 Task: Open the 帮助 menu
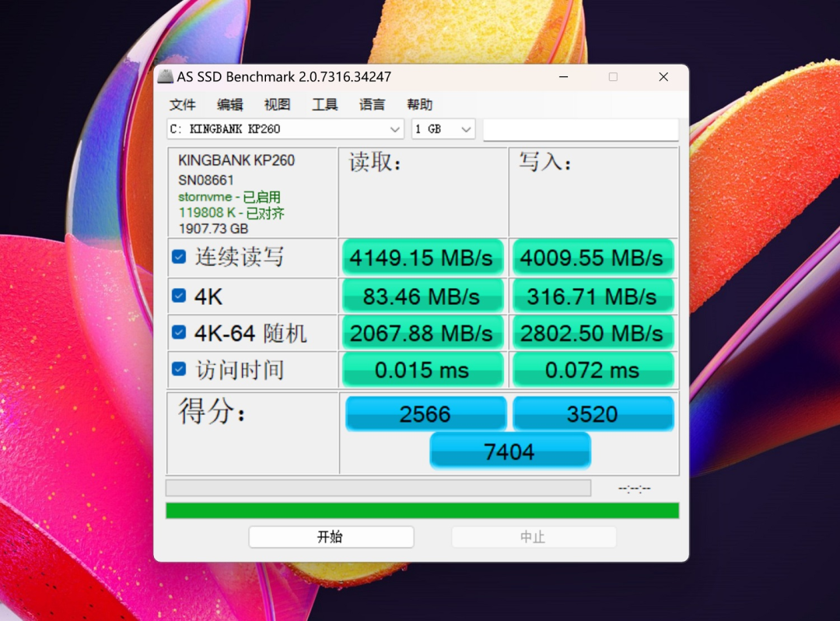[x=419, y=104]
